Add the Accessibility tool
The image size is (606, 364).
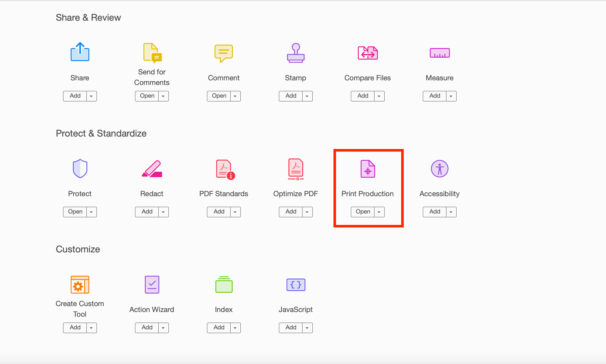pos(435,212)
